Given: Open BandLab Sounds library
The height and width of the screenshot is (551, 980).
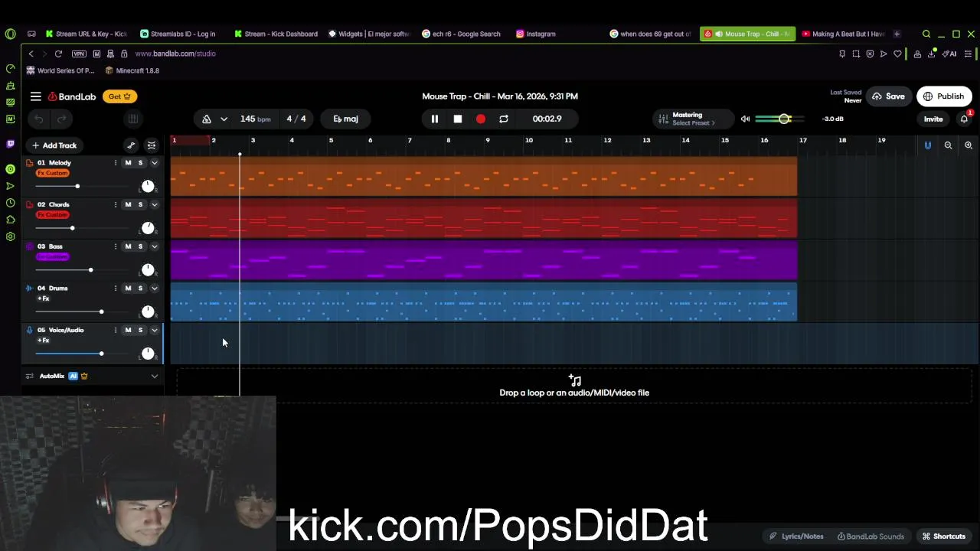Looking at the screenshot, I should pyautogui.click(x=871, y=536).
